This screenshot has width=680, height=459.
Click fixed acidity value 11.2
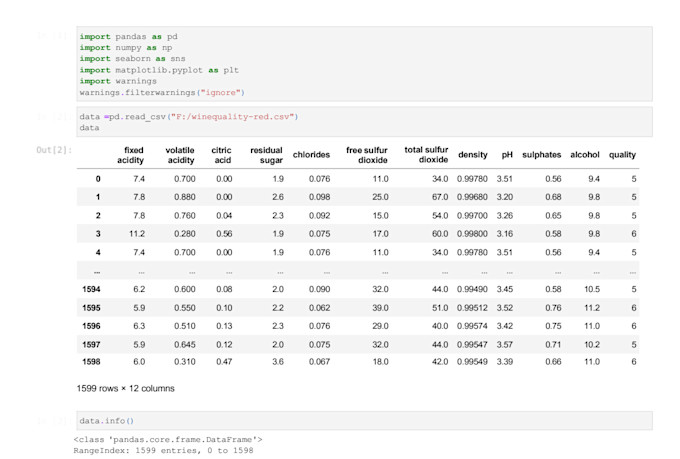[137, 234]
